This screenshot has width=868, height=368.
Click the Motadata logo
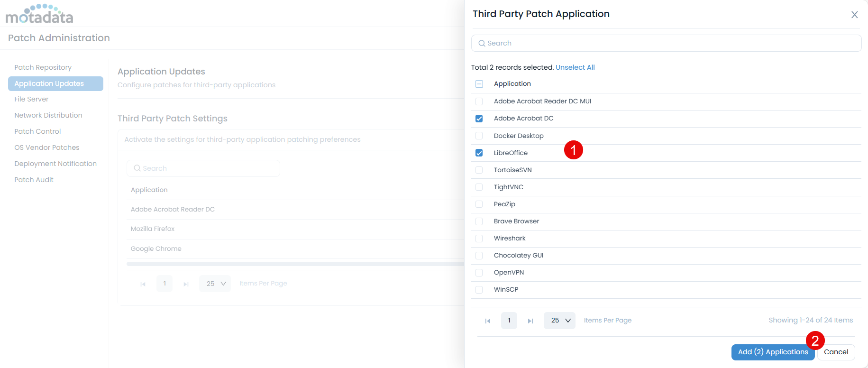tap(39, 14)
